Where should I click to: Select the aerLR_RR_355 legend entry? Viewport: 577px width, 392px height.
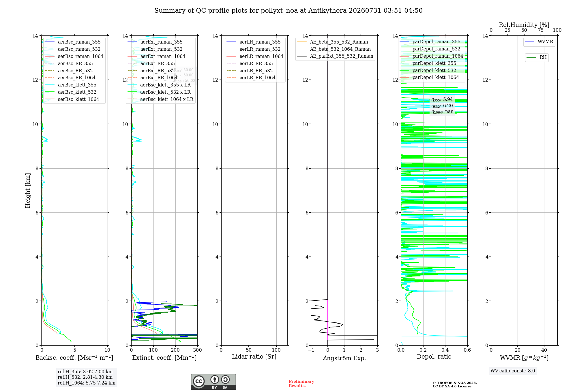249,63
